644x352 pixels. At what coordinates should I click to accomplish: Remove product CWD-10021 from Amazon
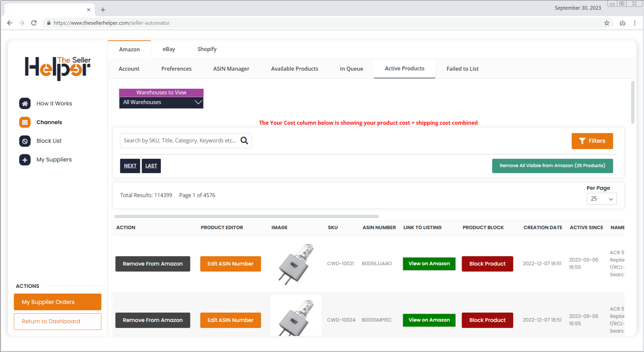tap(153, 264)
